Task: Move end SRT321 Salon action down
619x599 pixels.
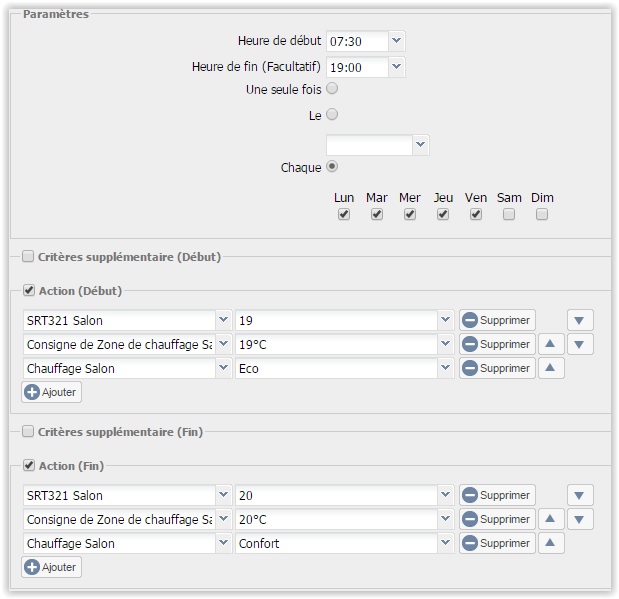Action: [580, 495]
